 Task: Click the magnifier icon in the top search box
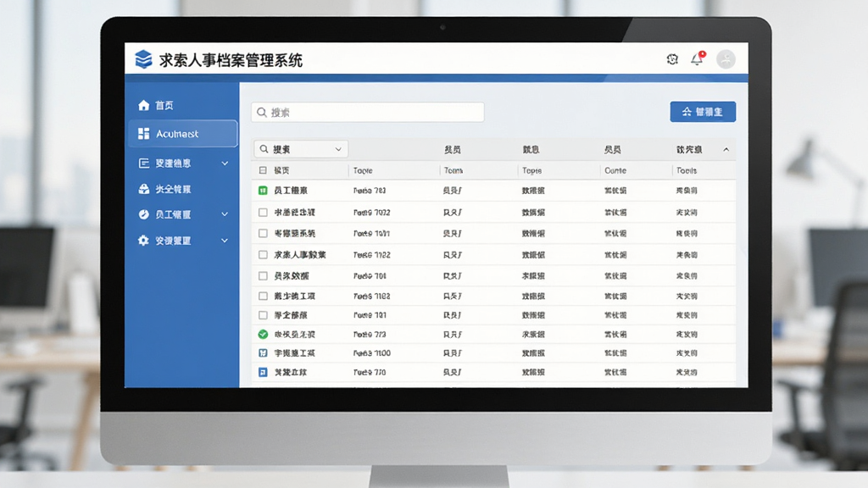(262, 113)
